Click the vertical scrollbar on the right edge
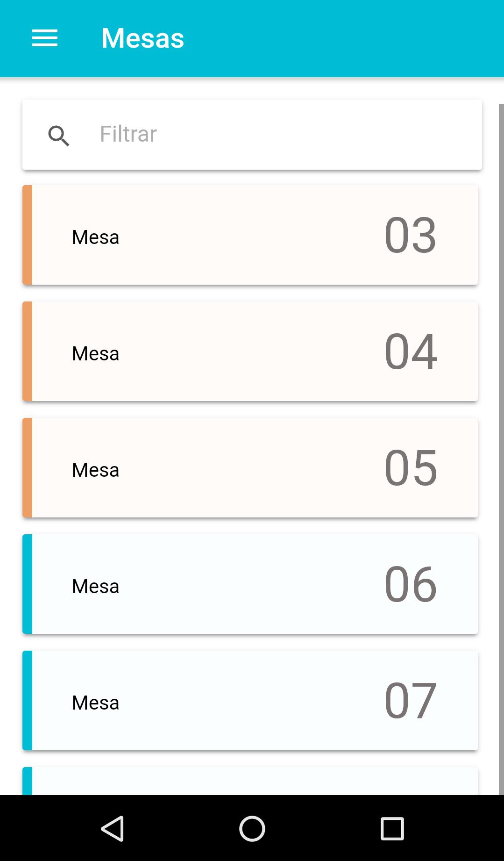Screen dimensions: 504x861 pos(501,449)
